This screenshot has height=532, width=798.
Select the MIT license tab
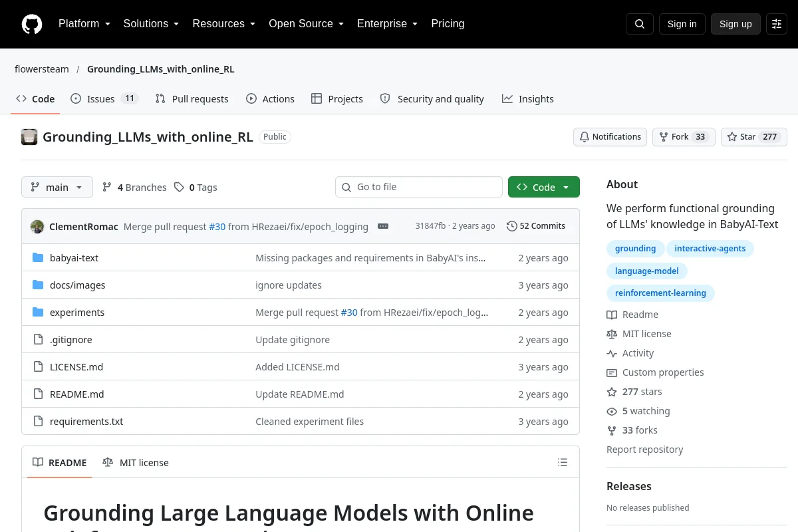[x=136, y=463]
